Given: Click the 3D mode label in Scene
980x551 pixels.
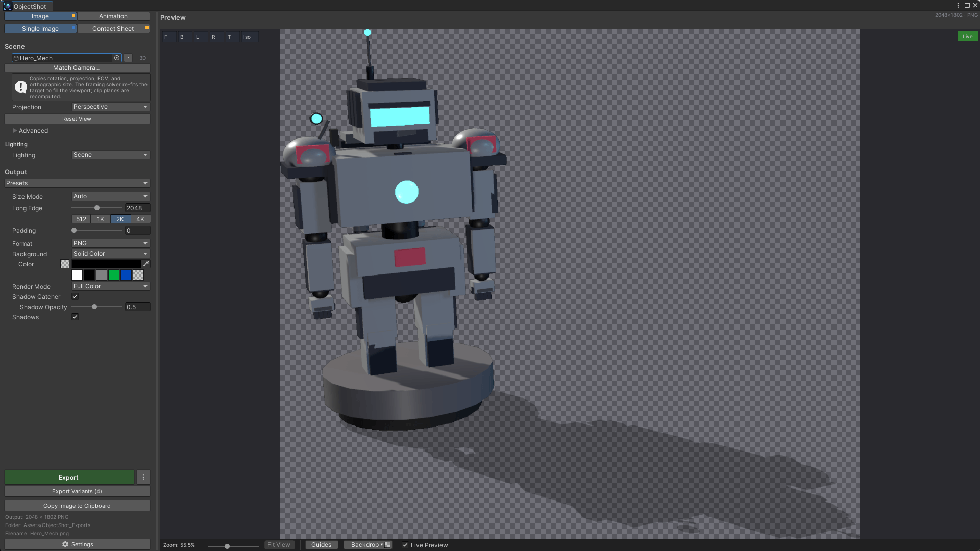Looking at the screenshot, I should tap(142, 58).
